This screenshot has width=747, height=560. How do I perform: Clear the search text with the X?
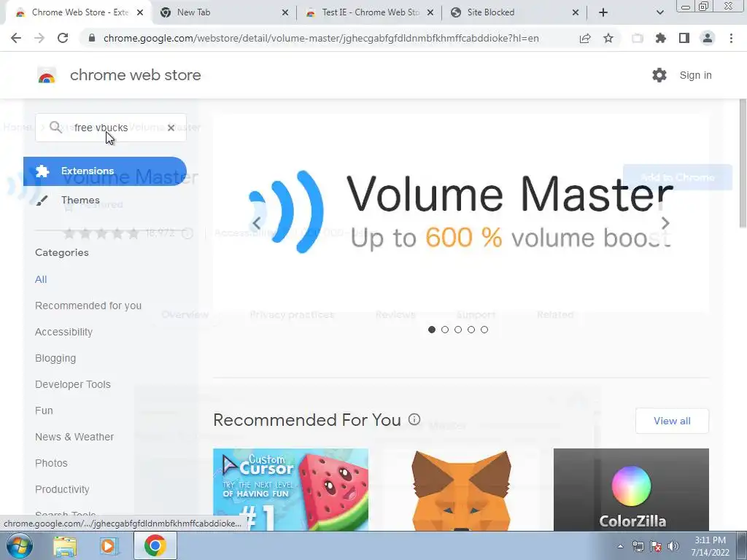point(171,128)
